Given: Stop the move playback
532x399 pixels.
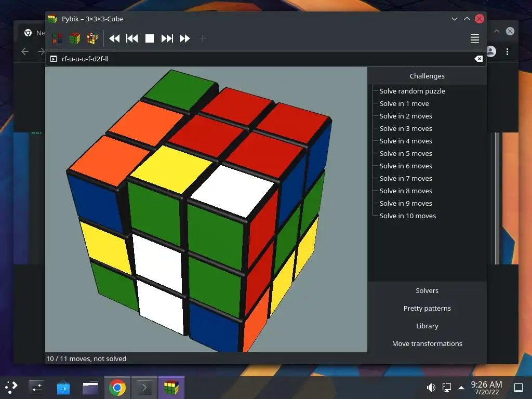Looking at the screenshot, I should click(150, 38).
